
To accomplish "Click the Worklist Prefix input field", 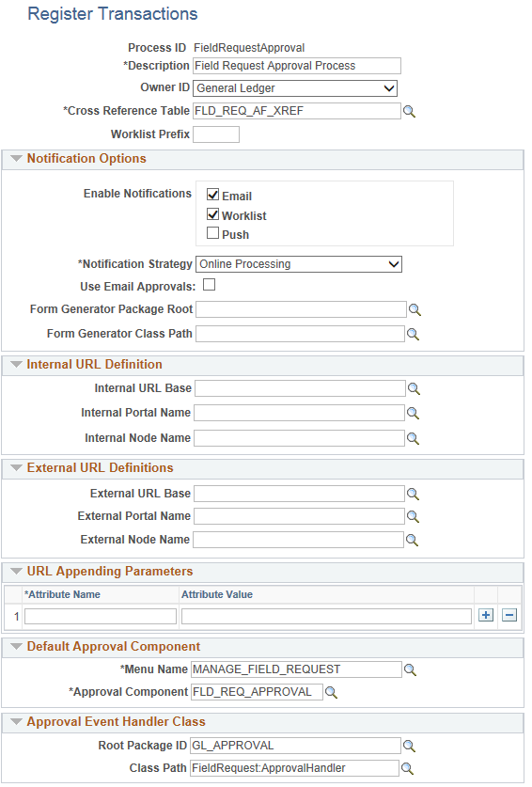I will [x=216, y=134].
